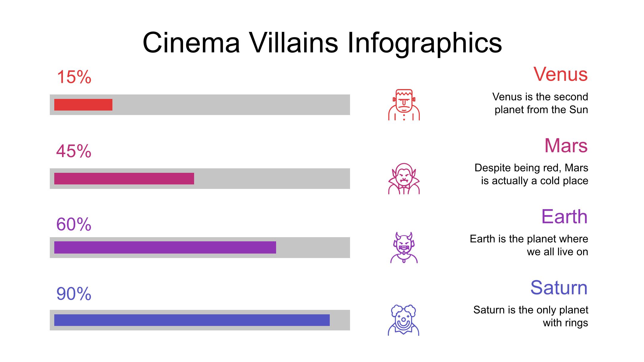Click the vampire Dracula icon
Viewport: 644px width, 362px height.
(x=404, y=178)
